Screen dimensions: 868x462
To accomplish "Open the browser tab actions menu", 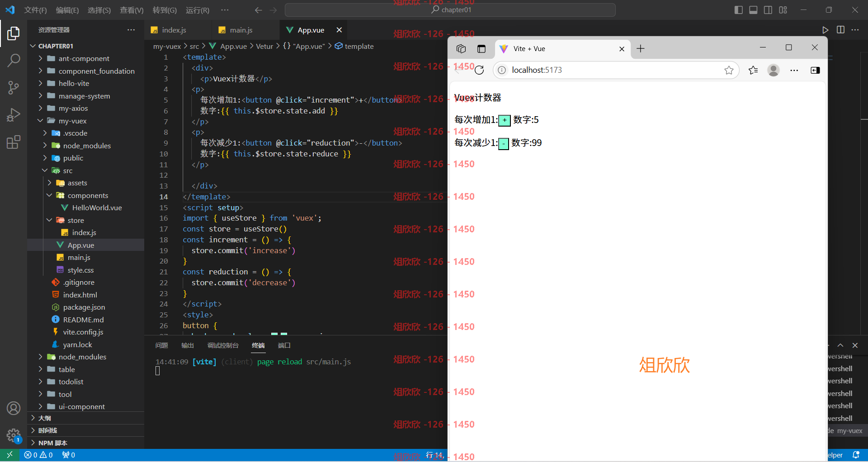I will coord(481,49).
